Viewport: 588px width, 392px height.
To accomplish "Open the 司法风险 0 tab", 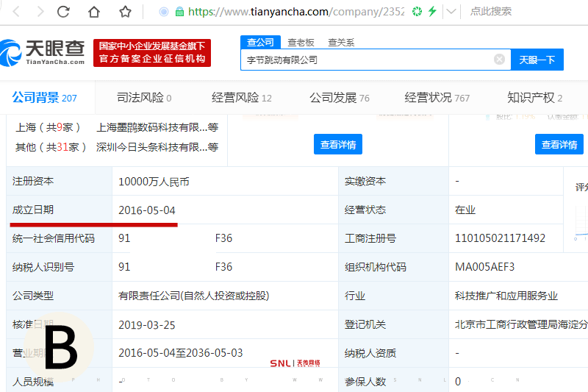I will (x=144, y=98).
